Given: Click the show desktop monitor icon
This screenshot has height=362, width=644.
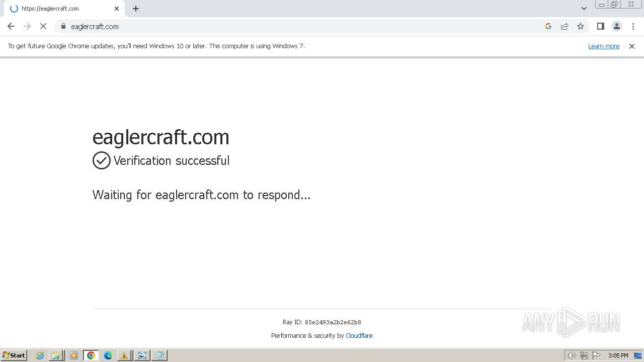Looking at the screenshot, I should tap(638, 355).
